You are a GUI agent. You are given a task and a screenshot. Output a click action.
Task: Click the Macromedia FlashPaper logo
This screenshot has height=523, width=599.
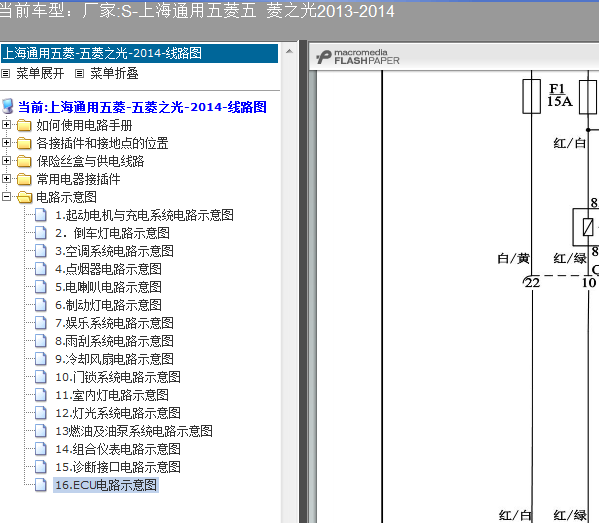[358, 57]
